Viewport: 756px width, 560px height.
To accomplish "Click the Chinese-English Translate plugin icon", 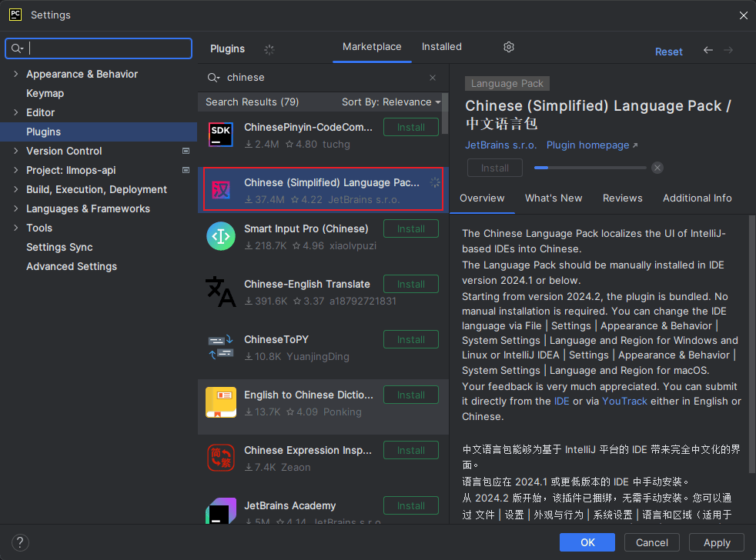I will [221, 292].
